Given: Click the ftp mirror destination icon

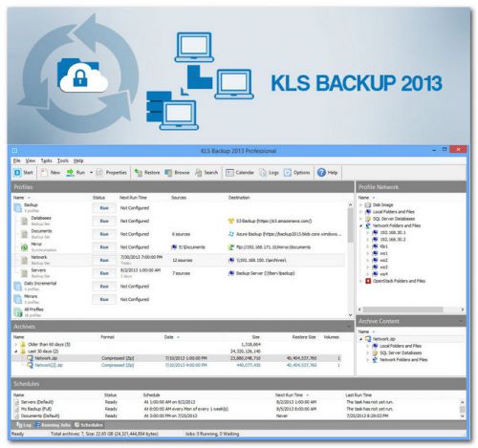Looking at the screenshot, I should [231, 247].
